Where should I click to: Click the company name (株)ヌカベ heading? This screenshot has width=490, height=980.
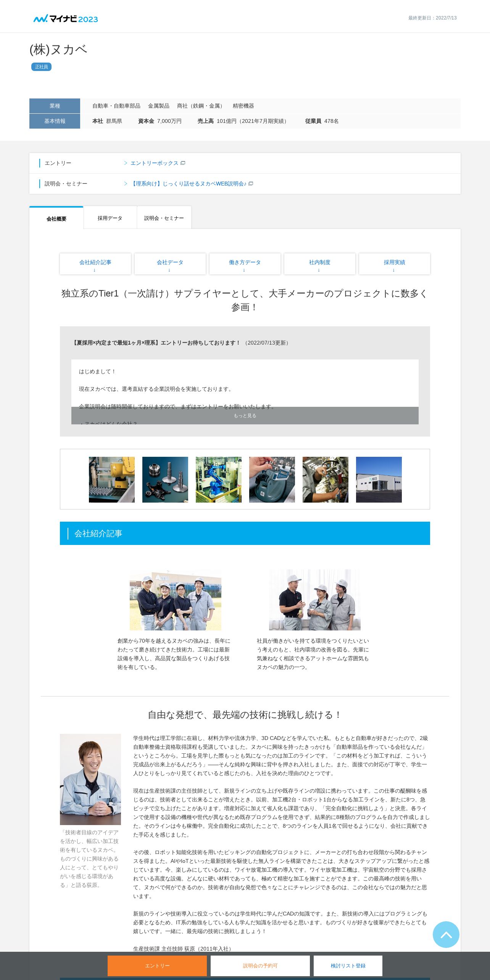coord(58,50)
